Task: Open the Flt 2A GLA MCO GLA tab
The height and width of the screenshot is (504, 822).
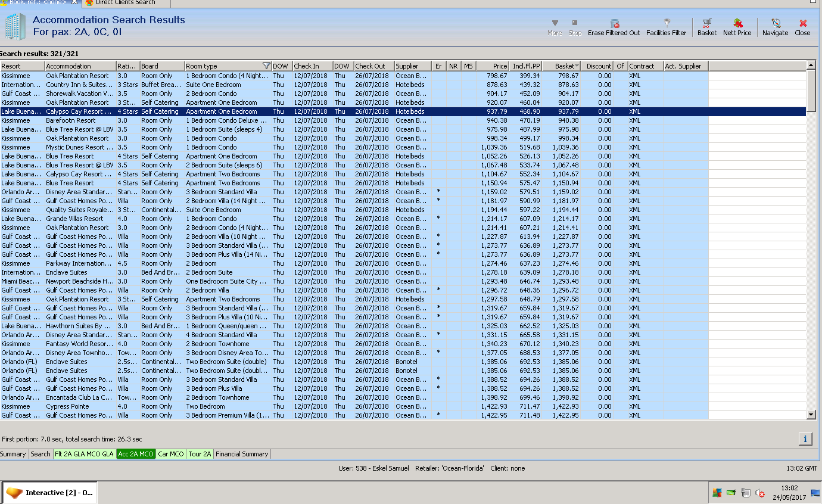Action: pyautogui.click(x=84, y=454)
